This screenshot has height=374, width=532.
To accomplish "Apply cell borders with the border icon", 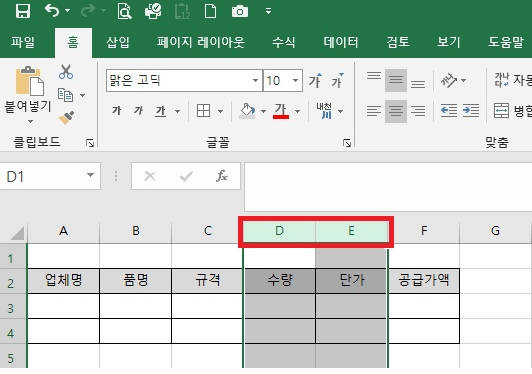I will (x=204, y=111).
